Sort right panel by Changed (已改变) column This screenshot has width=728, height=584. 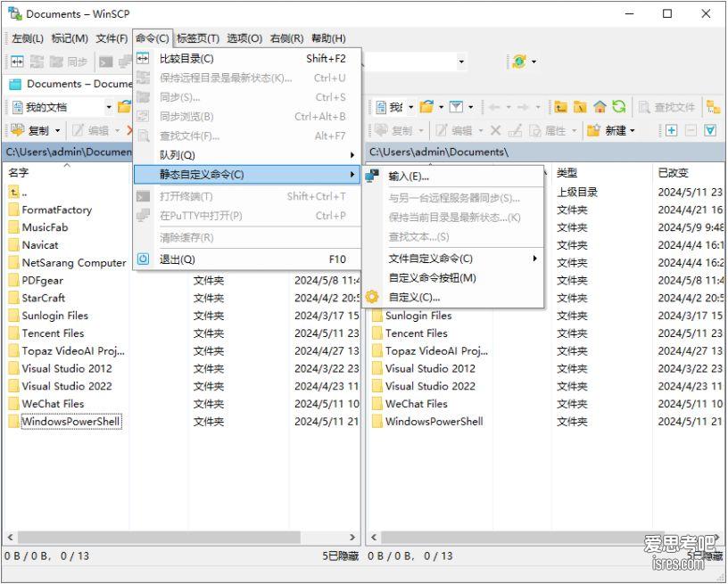689,173
